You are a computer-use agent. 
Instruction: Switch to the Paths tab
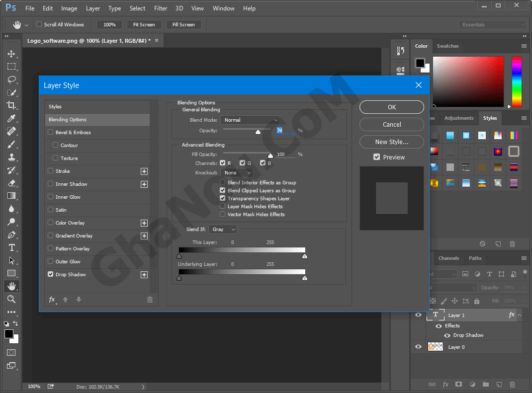tap(475, 258)
